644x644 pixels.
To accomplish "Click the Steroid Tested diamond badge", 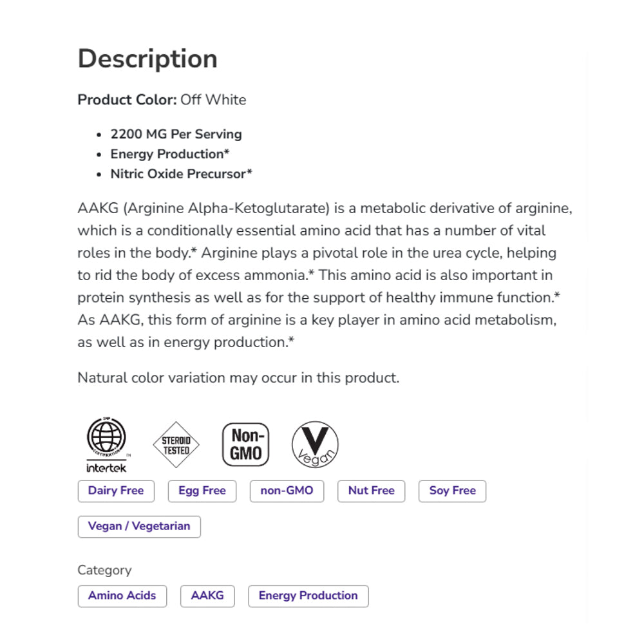I will [x=176, y=444].
